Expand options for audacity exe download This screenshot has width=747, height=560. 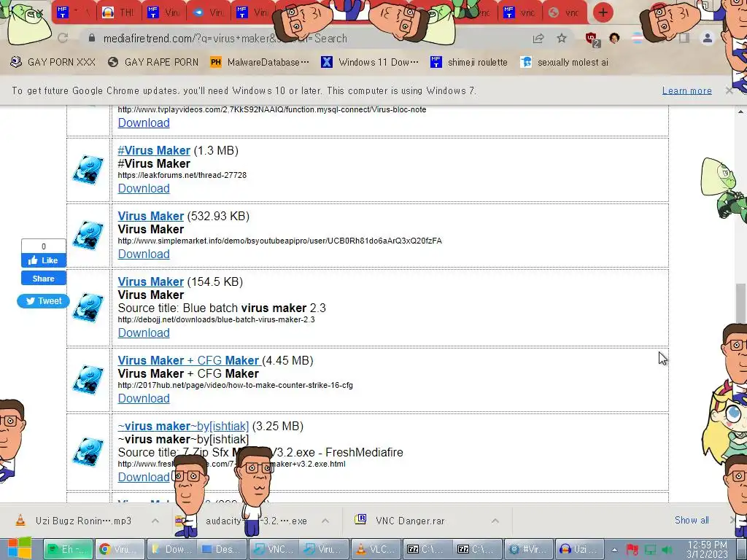325,521
